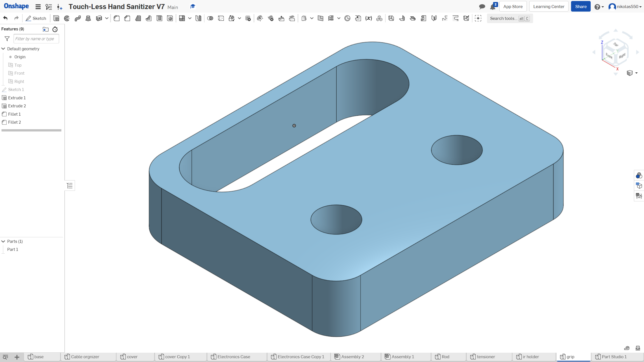Click the rollback history clock icon
Screen dimensions: 644x362
(x=55, y=29)
